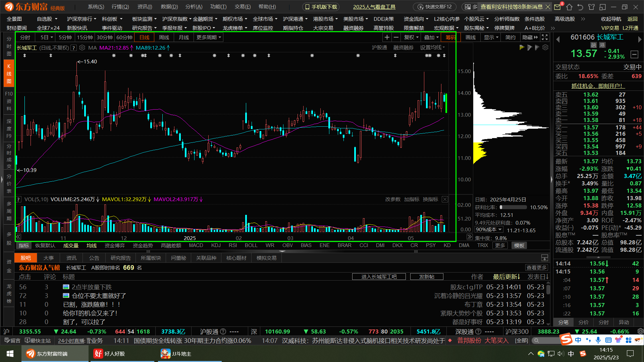Go to next stock with right arrow
Viewport: 644px width, 362px height.
[639, 40]
